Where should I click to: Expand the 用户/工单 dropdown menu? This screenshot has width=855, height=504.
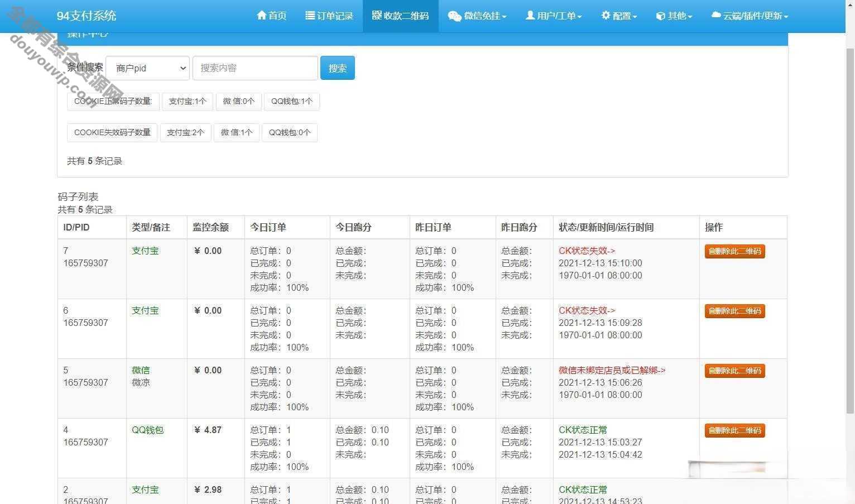click(x=554, y=16)
